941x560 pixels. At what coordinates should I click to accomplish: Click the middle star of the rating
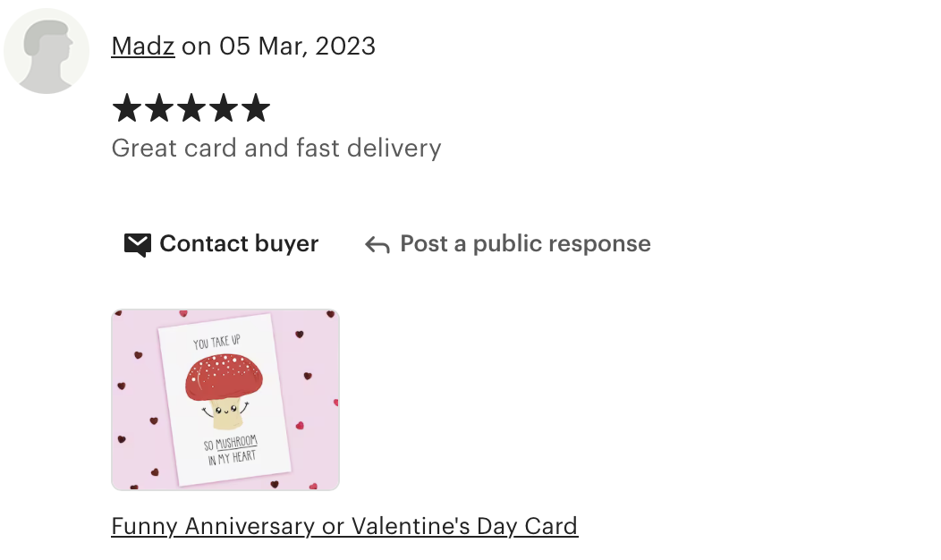point(191,108)
